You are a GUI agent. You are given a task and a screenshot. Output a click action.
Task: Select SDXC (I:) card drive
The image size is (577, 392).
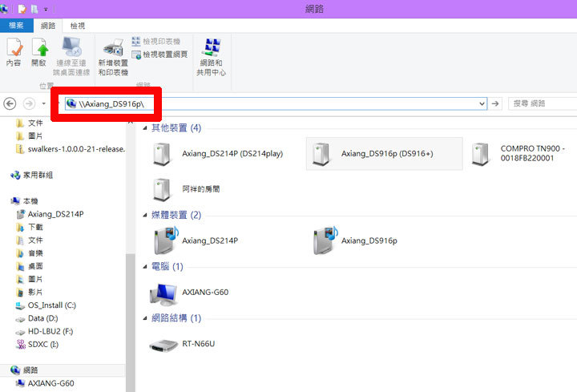pyautogui.click(x=38, y=345)
